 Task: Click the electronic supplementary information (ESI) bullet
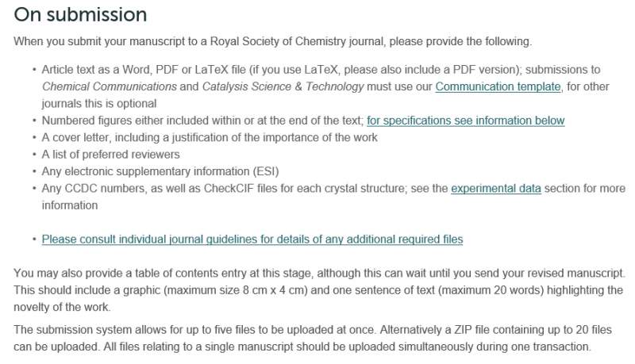click(160, 171)
